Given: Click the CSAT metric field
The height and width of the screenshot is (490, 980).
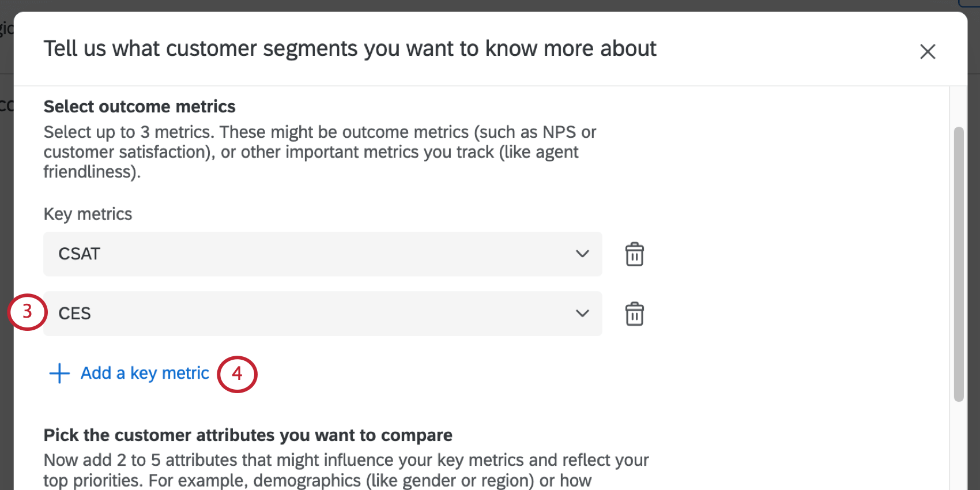Looking at the screenshot, I should click(x=322, y=254).
